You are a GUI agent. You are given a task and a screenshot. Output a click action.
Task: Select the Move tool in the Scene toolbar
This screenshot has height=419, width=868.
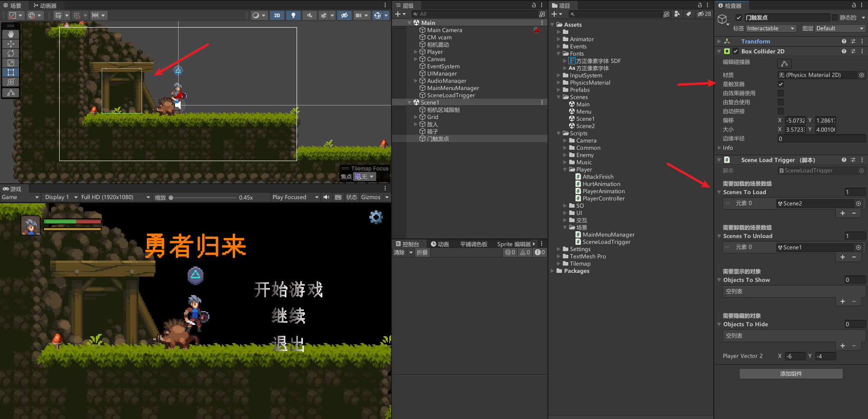[x=11, y=43]
